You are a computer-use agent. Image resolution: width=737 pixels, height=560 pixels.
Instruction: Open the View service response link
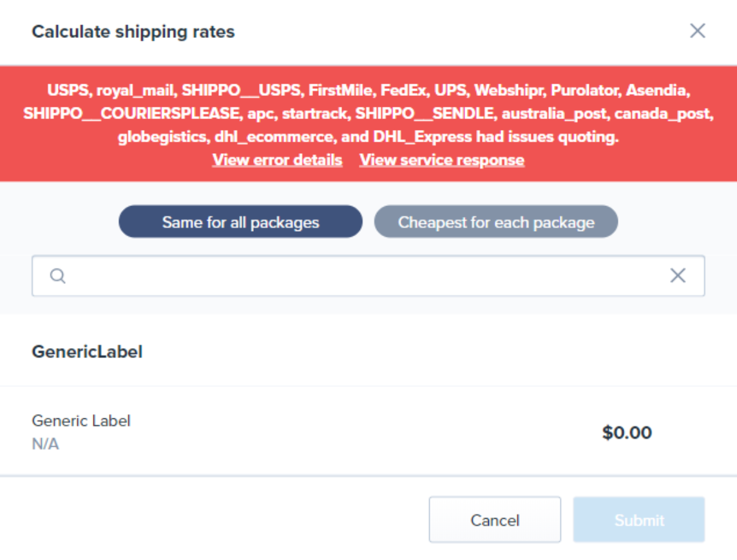pyautogui.click(x=441, y=160)
